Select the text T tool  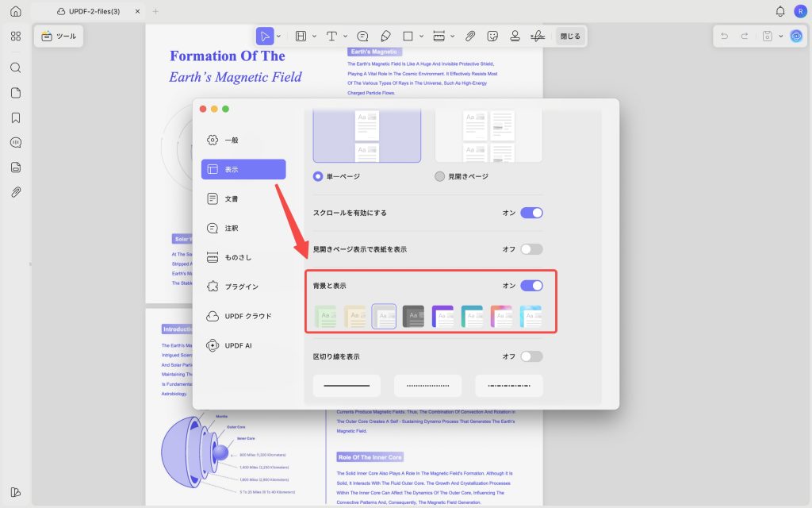pos(331,37)
